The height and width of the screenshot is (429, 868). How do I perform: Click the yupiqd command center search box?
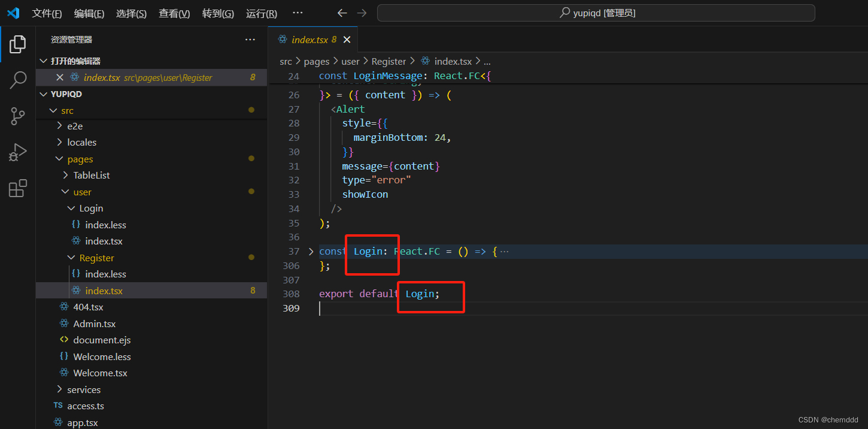tap(596, 13)
